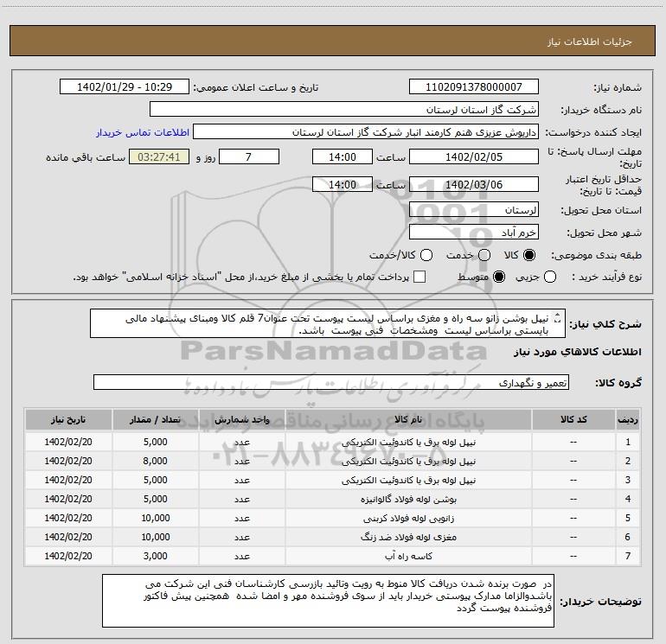
Task: Click row 1 need date 1402/02/20
Action: coord(68,442)
